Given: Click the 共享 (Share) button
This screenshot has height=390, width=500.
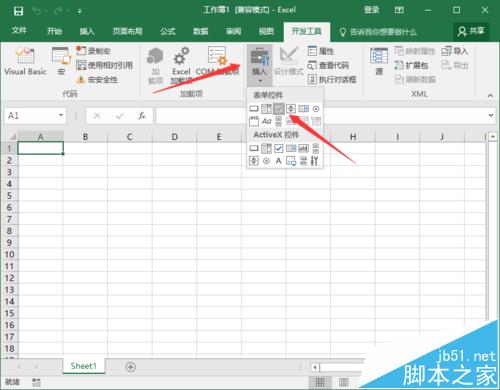Looking at the screenshot, I should [x=471, y=31].
